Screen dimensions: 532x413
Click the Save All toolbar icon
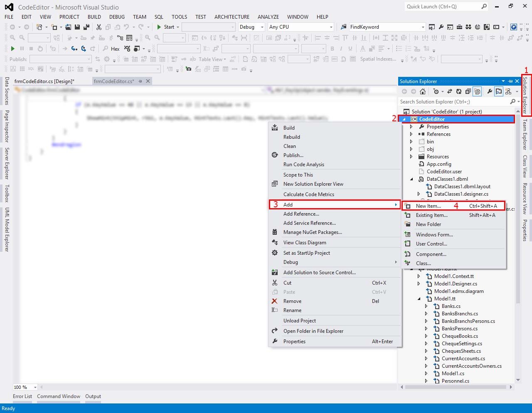[86, 27]
